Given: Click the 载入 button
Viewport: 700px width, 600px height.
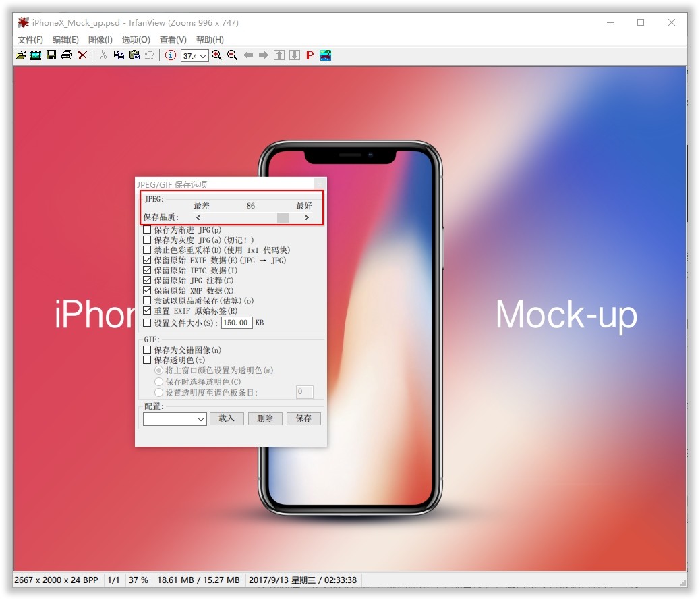Looking at the screenshot, I should click(227, 418).
